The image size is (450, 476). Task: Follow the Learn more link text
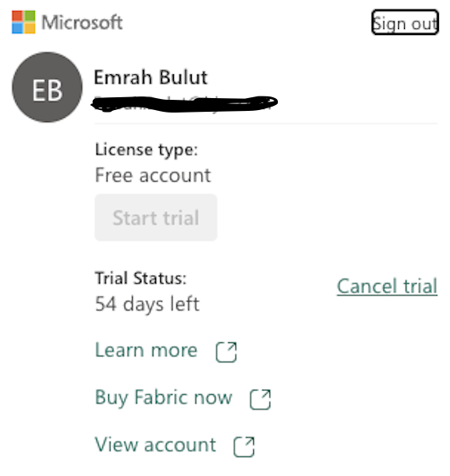point(146,350)
